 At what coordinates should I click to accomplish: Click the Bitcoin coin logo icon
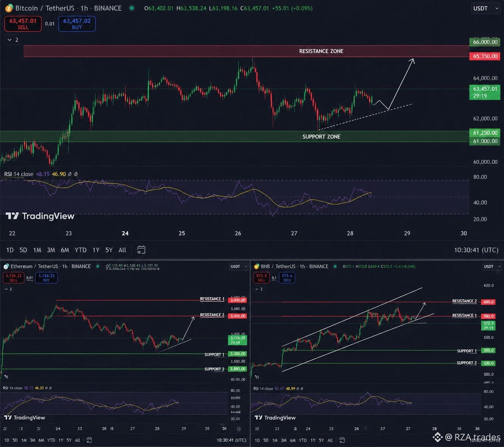[x=9, y=8]
